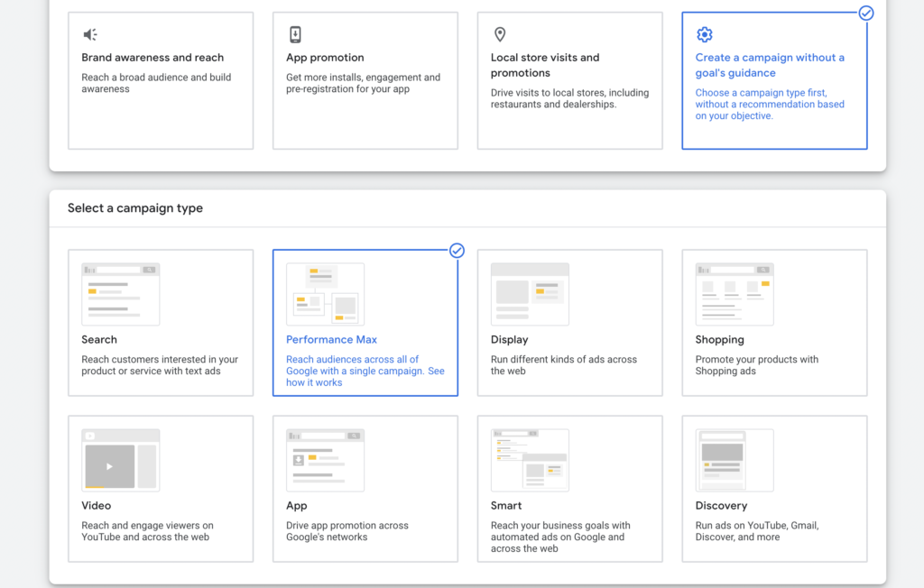Choose the Search campaign type title
The image size is (924, 588).
pyautogui.click(x=99, y=340)
